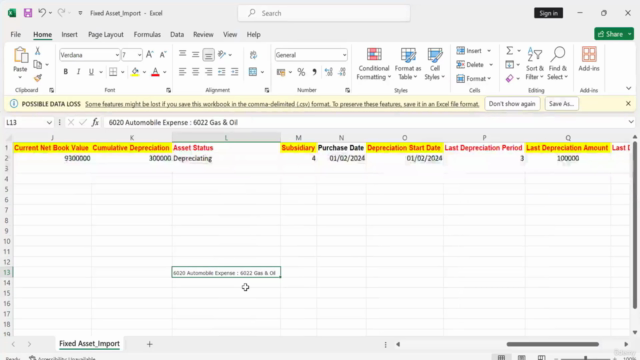Image resolution: width=640 pixels, height=360 pixels.
Task: Increase font size with larger A
Action: (x=149, y=55)
